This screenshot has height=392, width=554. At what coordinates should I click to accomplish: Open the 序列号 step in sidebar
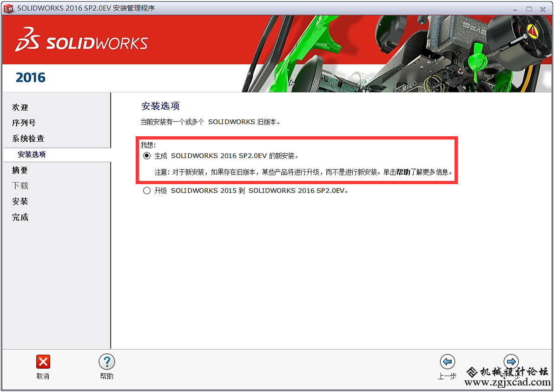pyautogui.click(x=24, y=123)
